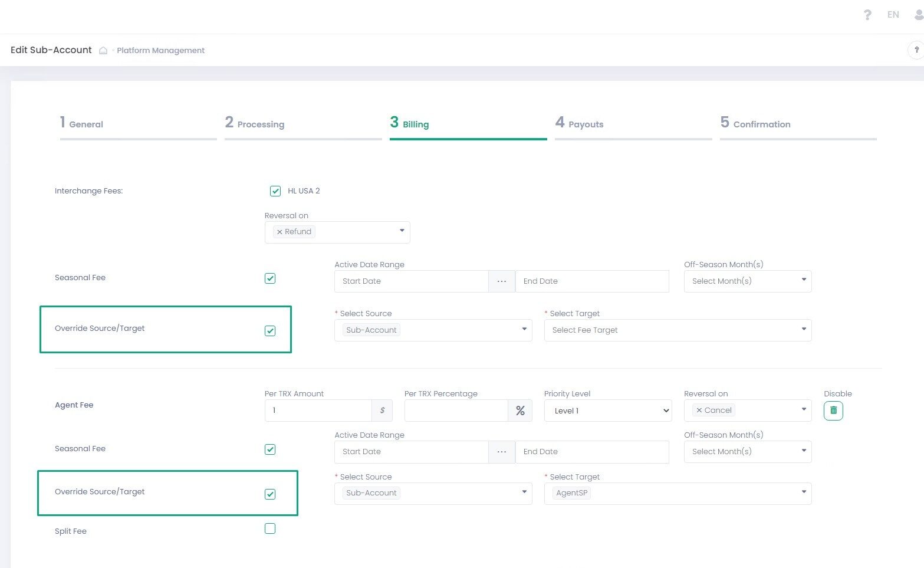
Task: Click the home icon in breadcrumb
Action: [103, 51]
